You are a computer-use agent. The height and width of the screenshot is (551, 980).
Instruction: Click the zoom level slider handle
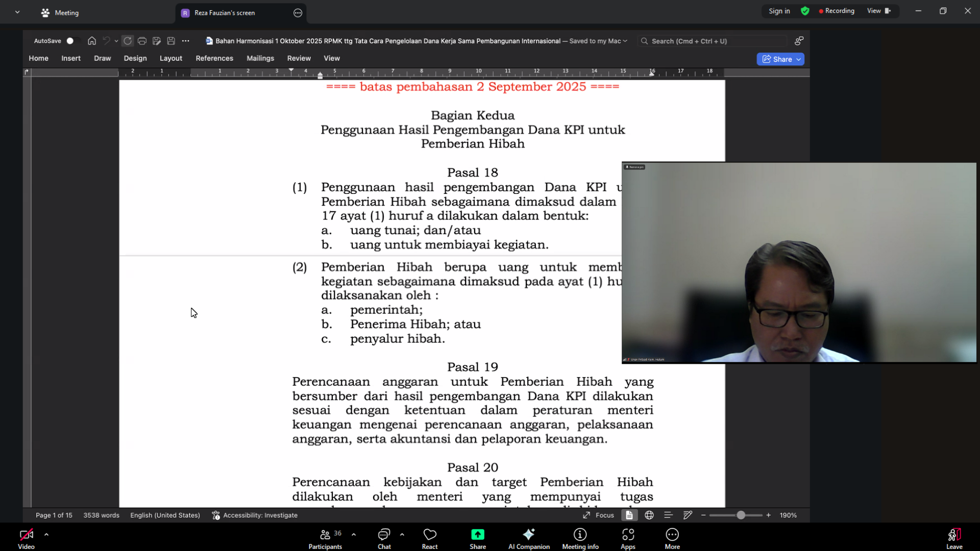[x=741, y=515]
